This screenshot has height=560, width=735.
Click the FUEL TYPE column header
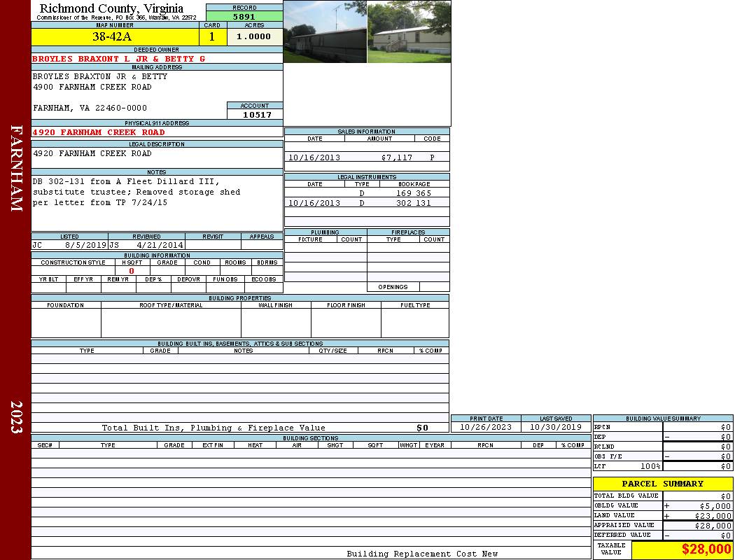point(415,305)
